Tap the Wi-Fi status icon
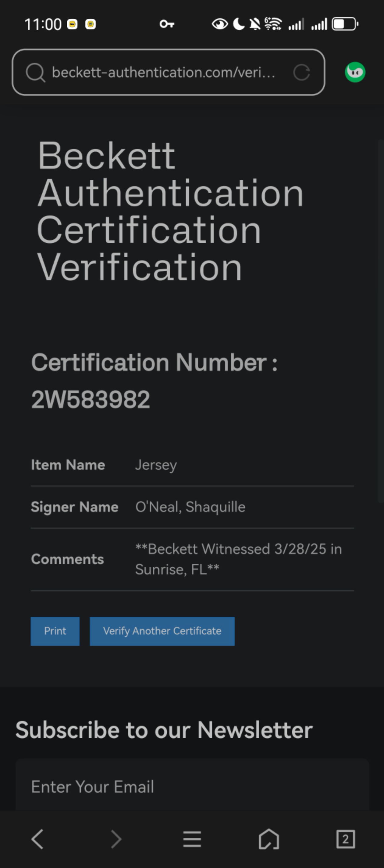This screenshot has height=868, width=384. pyautogui.click(x=273, y=24)
